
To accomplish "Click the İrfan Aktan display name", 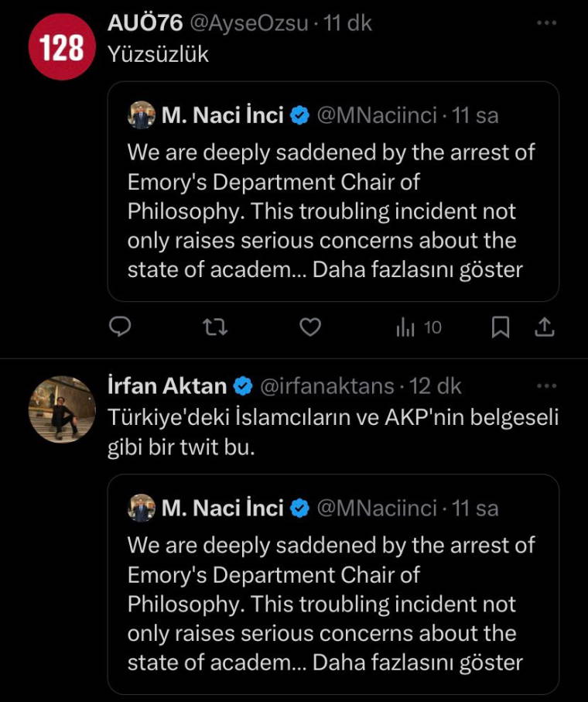I will (167, 385).
